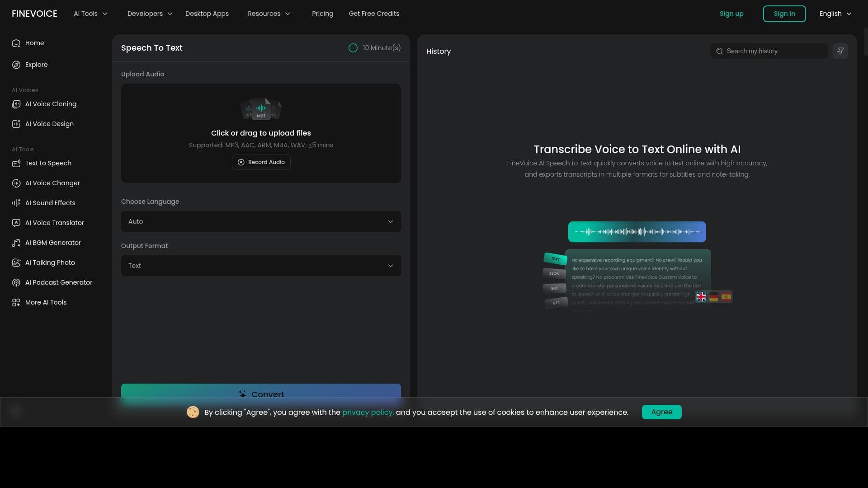Click the AI Voice Cloning sidebar icon

pyautogui.click(x=16, y=104)
